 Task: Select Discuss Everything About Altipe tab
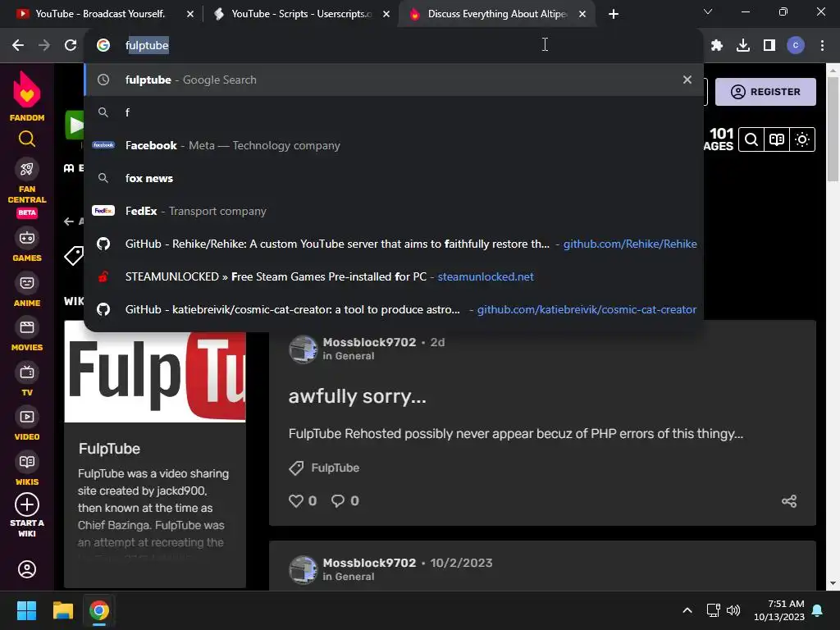pyautogui.click(x=496, y=14)
